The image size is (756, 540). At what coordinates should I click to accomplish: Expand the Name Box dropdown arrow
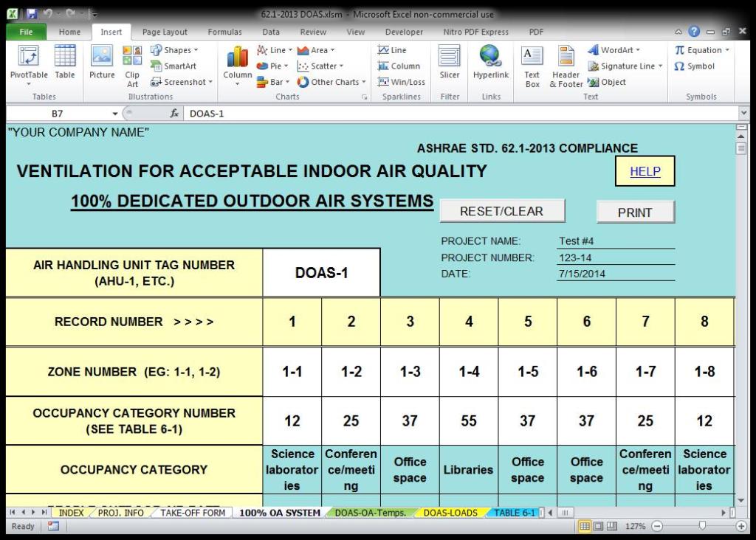tap(114, 114)
